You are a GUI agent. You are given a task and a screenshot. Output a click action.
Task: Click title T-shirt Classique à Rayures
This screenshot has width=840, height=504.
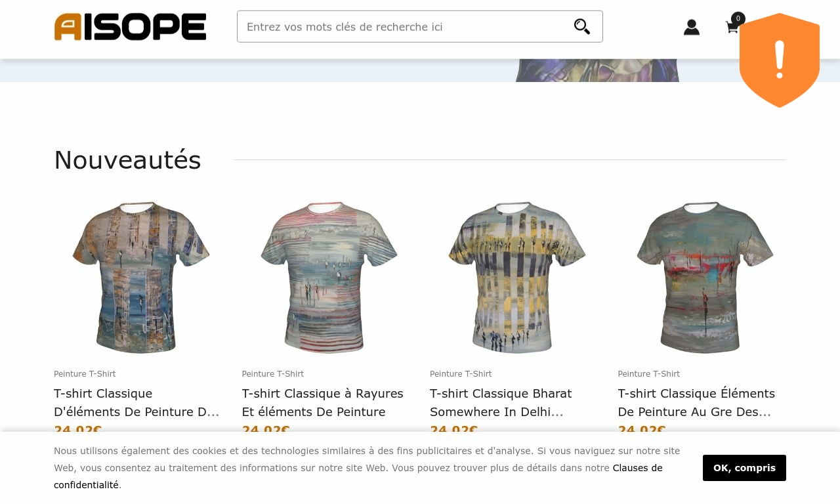322,402
